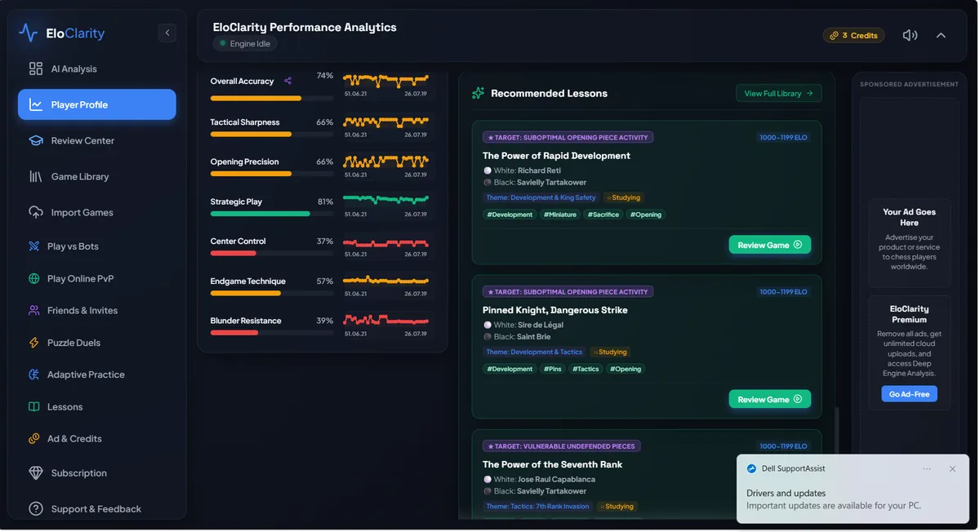Click the Puzzle Duels lightning bolt icon
The width and height of the screenshot is (980, 532).
[x=34, y=343]
